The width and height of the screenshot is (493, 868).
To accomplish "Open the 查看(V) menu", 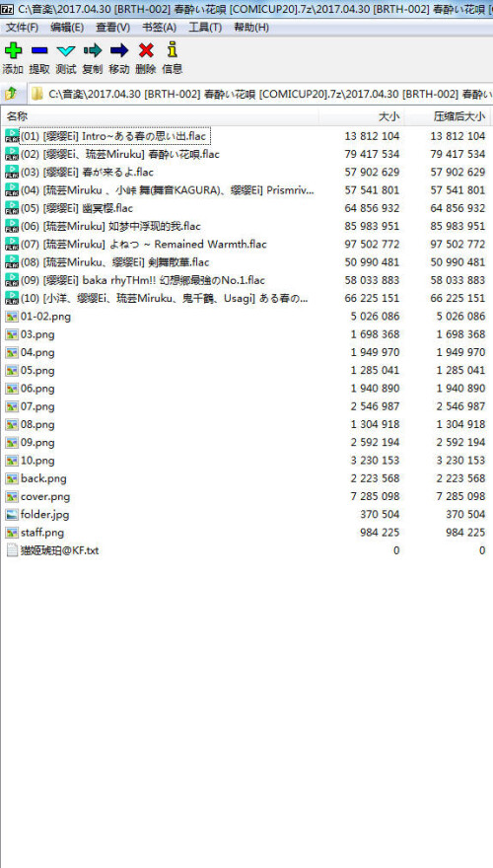I will tap(112, 28).
